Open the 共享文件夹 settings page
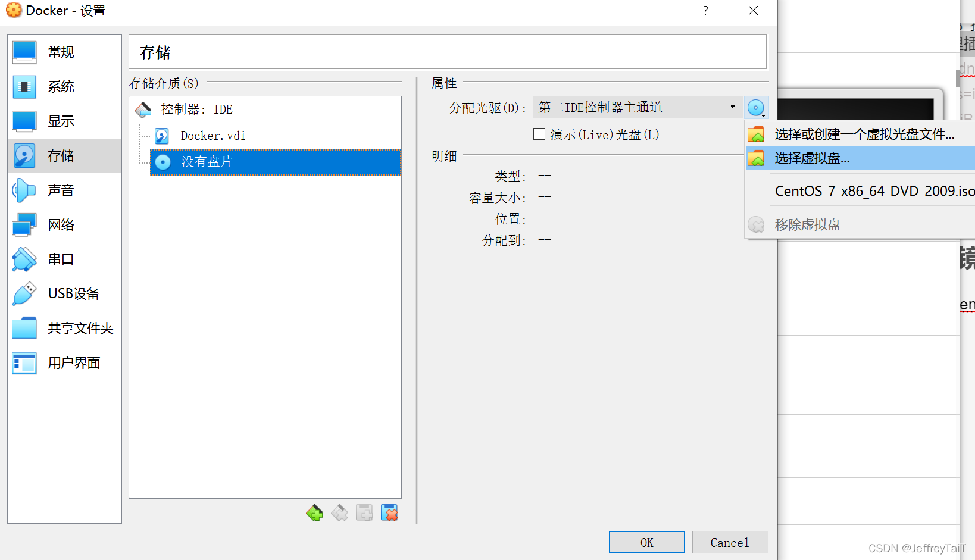975x560 pixels. point(65,329)
